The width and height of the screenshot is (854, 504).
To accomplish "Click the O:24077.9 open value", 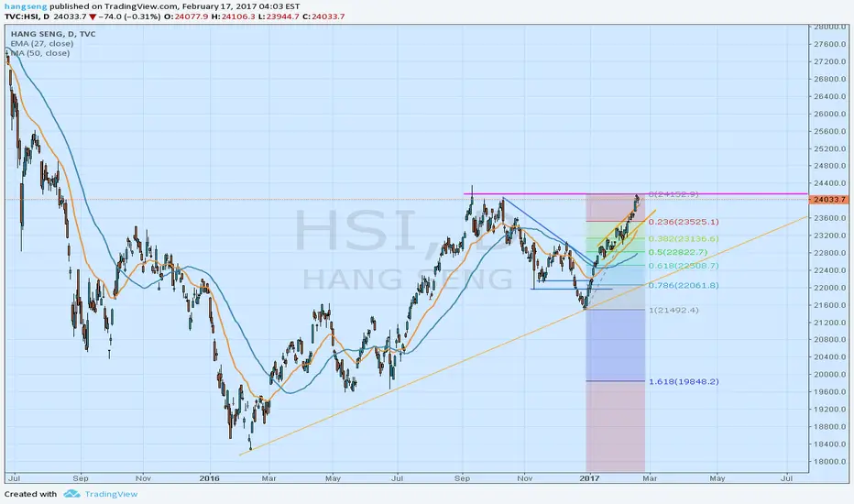I will pos(186,16).
